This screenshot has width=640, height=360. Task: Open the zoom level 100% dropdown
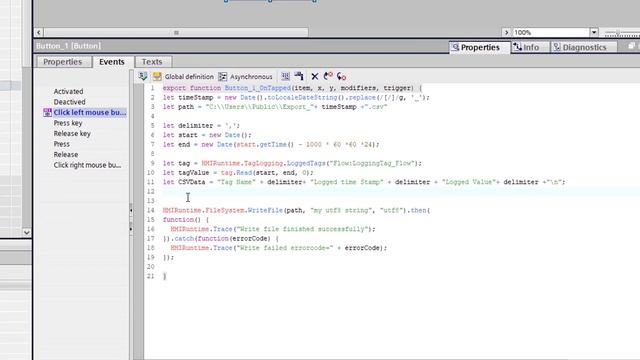[594, 32]
